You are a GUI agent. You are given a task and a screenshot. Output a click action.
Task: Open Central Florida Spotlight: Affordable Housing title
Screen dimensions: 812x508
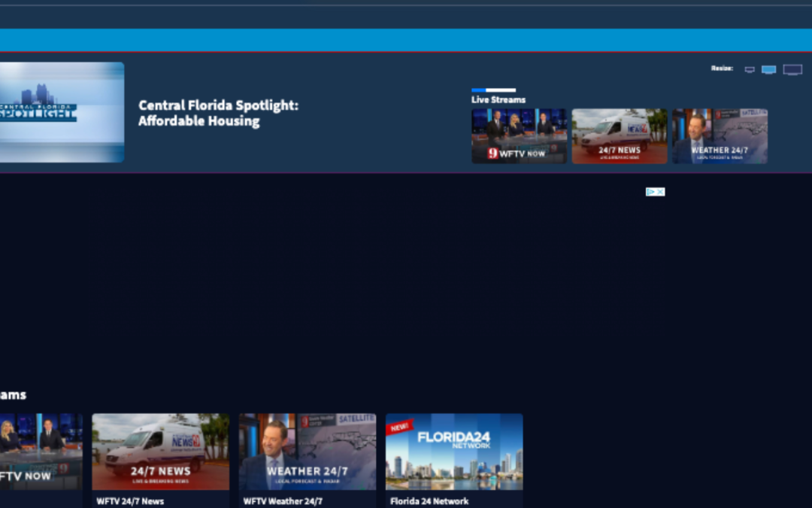click(218, 113)
